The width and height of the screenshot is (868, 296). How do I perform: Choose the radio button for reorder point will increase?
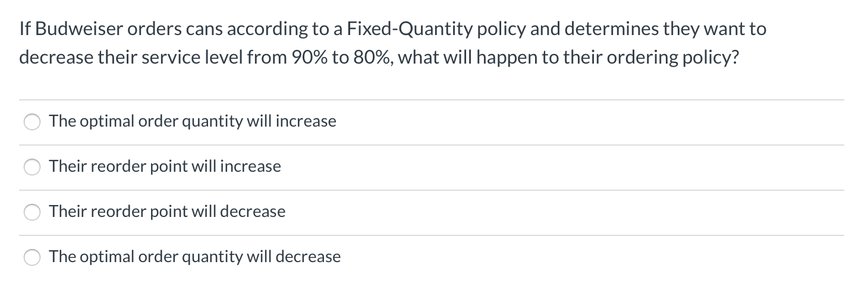pos(32,167)
